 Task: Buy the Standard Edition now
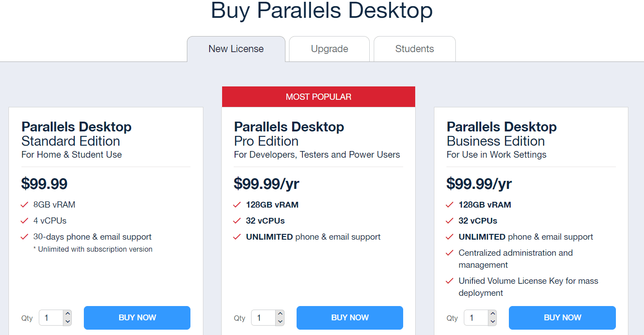137,318
